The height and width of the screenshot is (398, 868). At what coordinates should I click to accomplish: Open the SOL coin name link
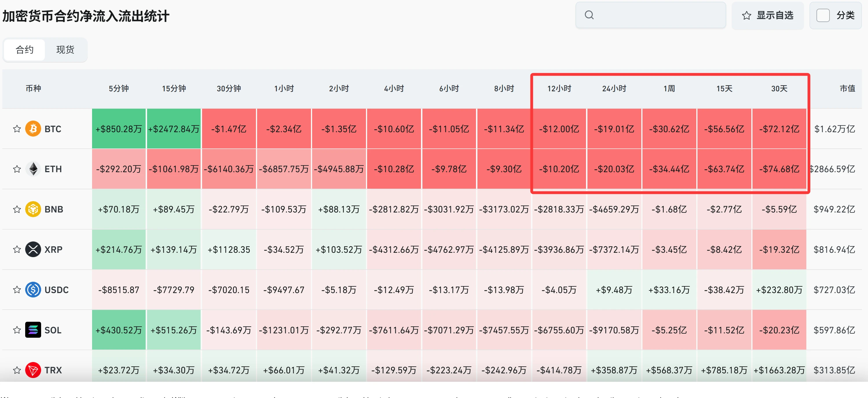pos(53,330)
